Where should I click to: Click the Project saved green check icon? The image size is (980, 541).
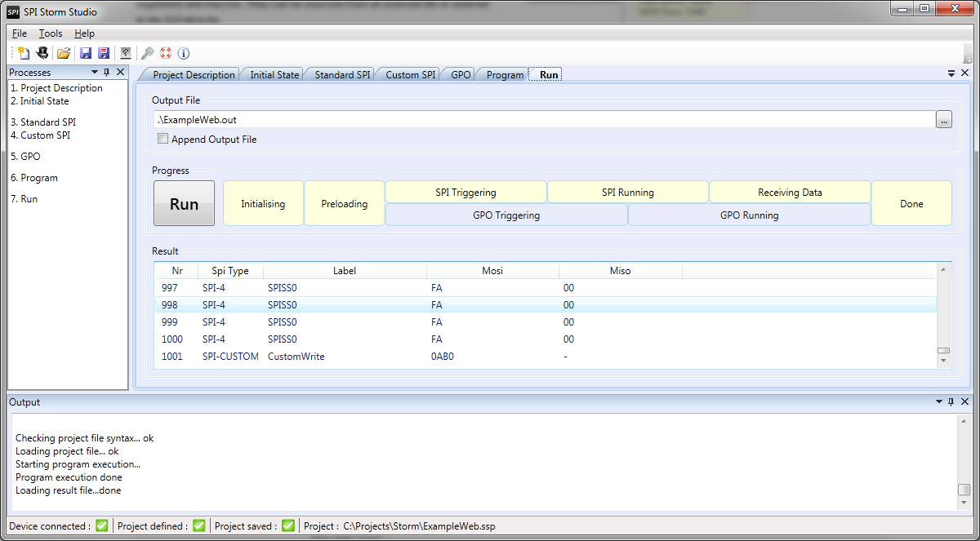[x=287, y=525]
